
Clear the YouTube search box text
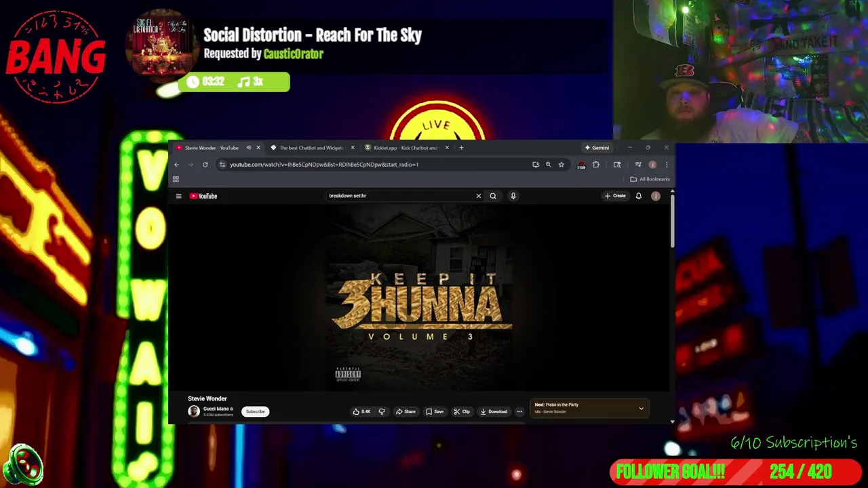click(x=478, y=196)
